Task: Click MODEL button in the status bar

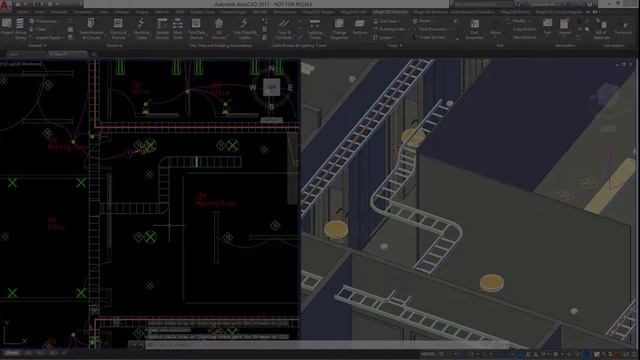Action: 428,354
